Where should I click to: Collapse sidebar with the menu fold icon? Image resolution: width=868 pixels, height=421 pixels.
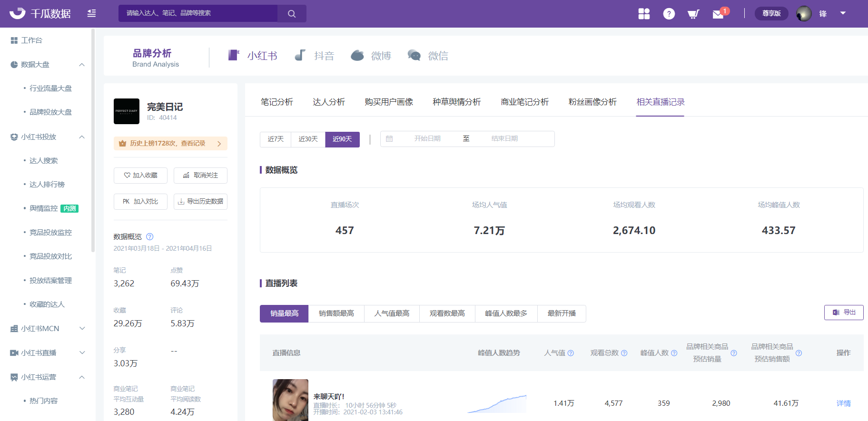91,13
